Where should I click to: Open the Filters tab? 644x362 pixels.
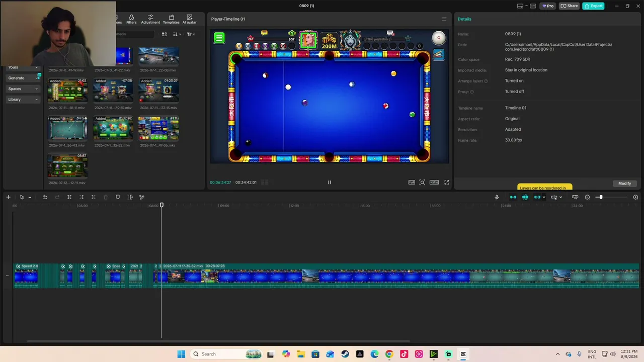pos(131,19)
